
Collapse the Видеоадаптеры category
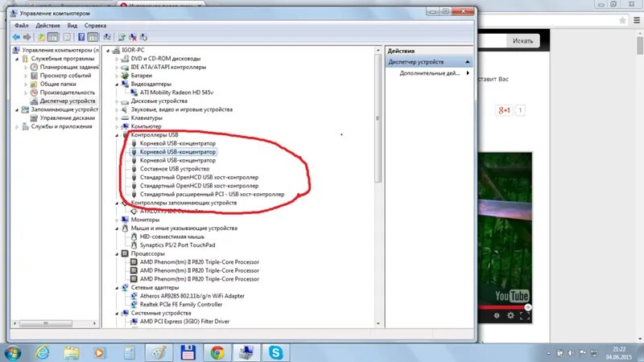click(117, 84)
